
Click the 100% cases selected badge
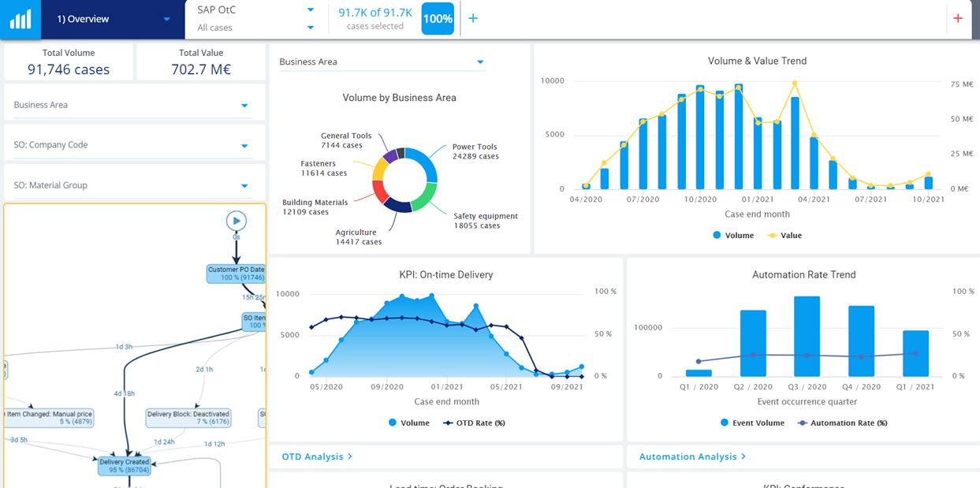[x=438, y=17]
